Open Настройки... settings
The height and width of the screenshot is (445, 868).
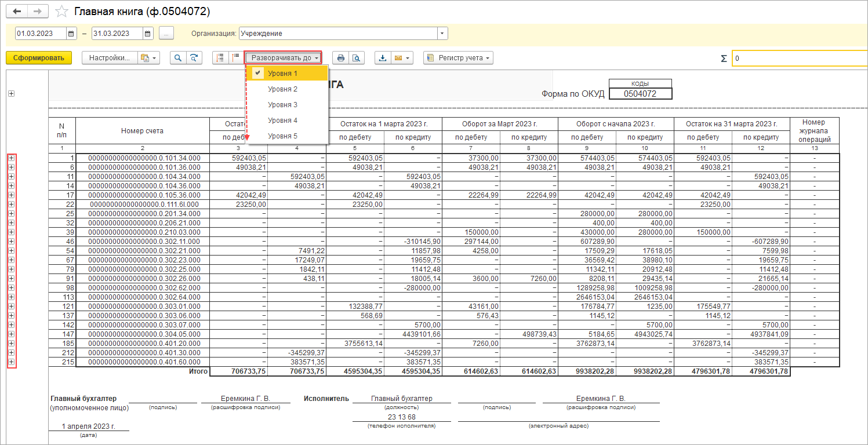point(110,58)
